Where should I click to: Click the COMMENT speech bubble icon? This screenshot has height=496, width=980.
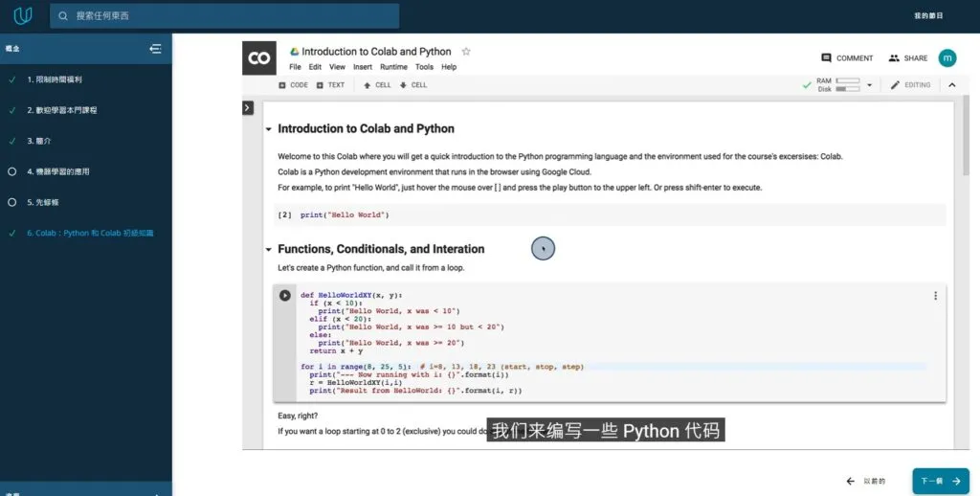coord(826,58)
